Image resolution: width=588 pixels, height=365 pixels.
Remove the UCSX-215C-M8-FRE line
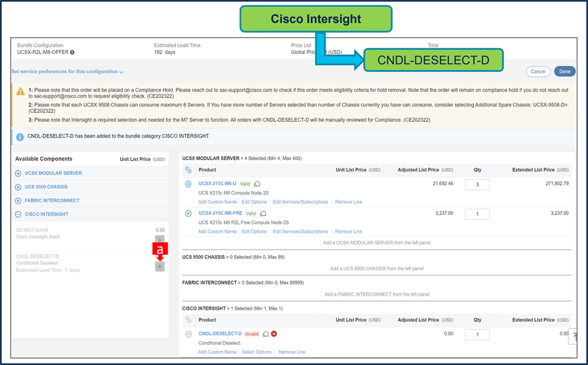348,231
